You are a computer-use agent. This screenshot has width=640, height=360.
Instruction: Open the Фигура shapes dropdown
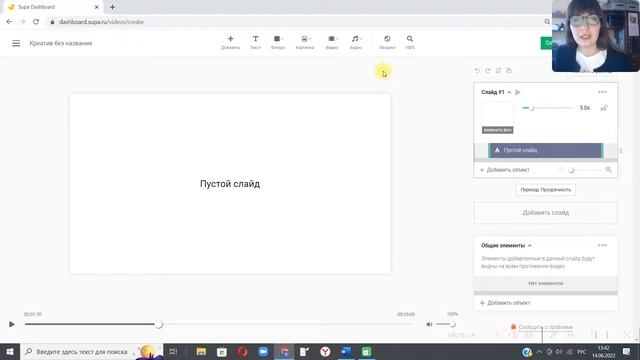278,42
